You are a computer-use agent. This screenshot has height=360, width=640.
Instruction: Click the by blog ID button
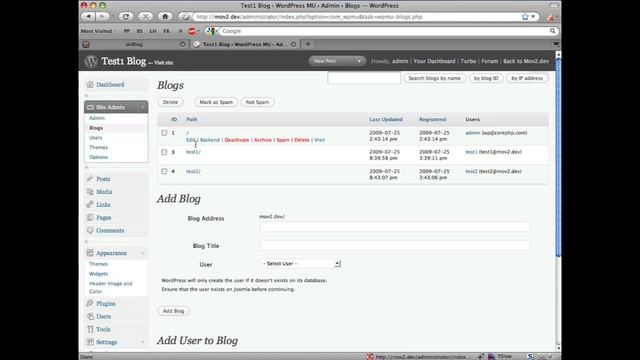point(486,78)
